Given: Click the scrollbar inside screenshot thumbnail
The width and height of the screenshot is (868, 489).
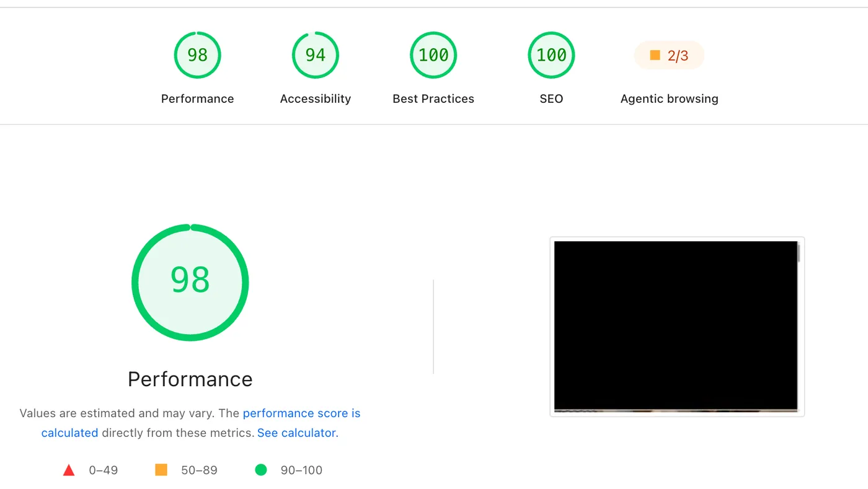Looking at the screenshot, I should click(x=799, y=253).
